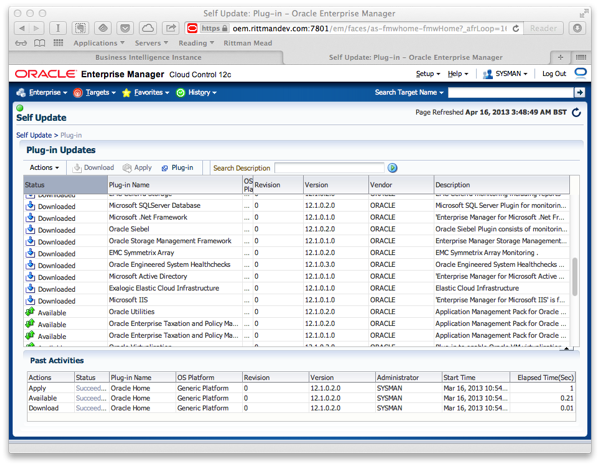Click Downloaded icon for Oracle Siebel row

[30, 229]
